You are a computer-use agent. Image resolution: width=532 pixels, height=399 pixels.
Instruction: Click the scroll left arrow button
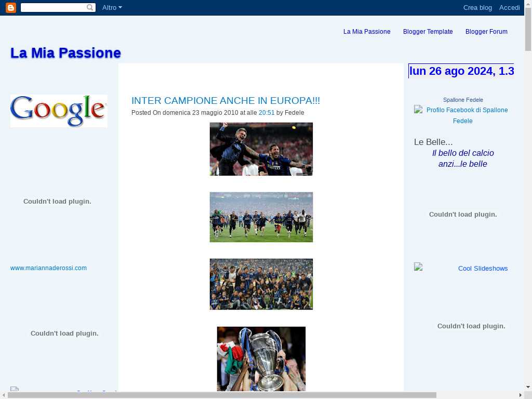click(x=4, y=395)
